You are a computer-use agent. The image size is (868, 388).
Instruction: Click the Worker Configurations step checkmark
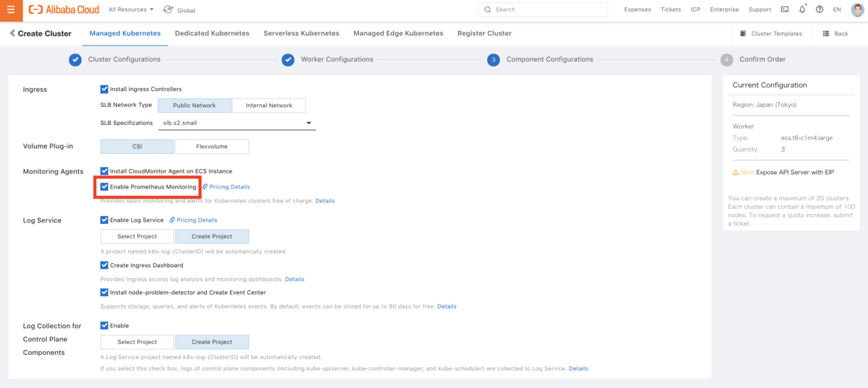(x=288, y=59)
